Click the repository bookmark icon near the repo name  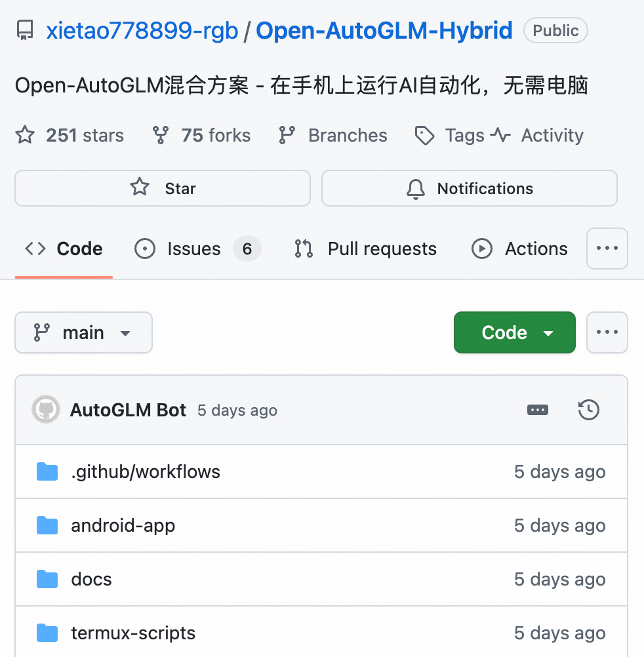point(25,29)
